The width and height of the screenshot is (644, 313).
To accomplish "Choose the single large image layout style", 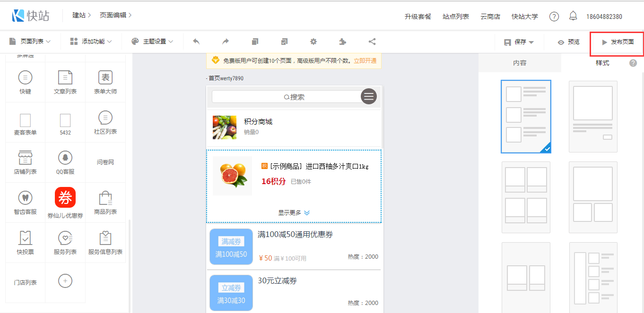I will (x=593, y=117).
